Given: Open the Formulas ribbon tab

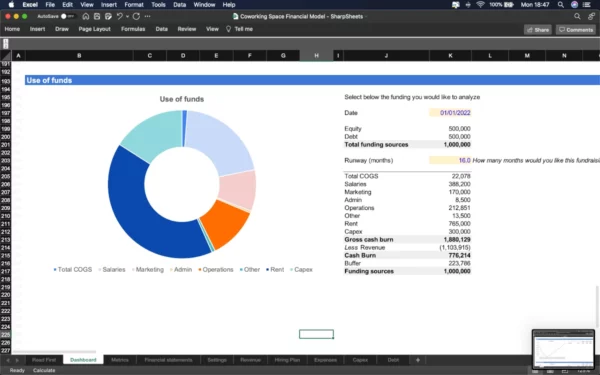Looking at the screenshot, I should click(x=133, y=29).
